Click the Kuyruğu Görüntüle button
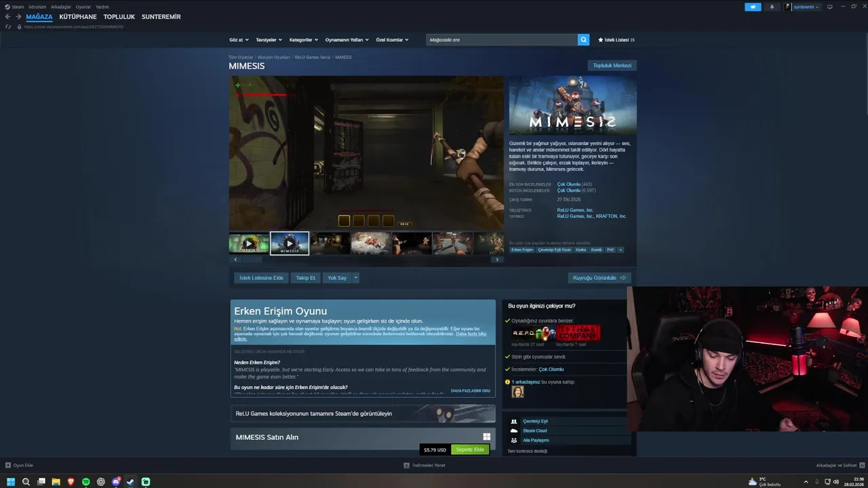 (x=599, y=278)
